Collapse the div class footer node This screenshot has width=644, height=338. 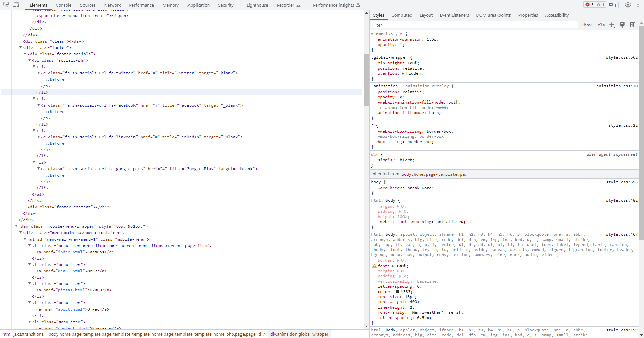21,48
